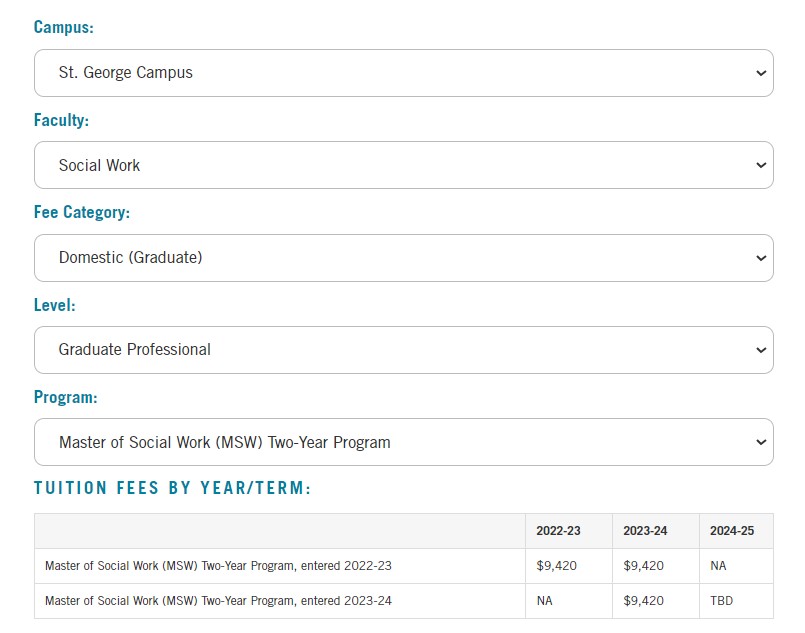This screenshot has height=633, width=805.
Task: Select the 2022-23 column header
Action: pos(558,531)
